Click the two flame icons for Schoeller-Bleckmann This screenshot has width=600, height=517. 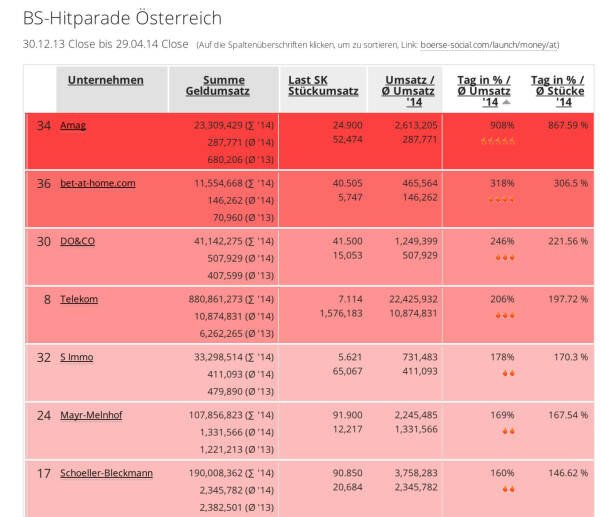tap(507, 490)
